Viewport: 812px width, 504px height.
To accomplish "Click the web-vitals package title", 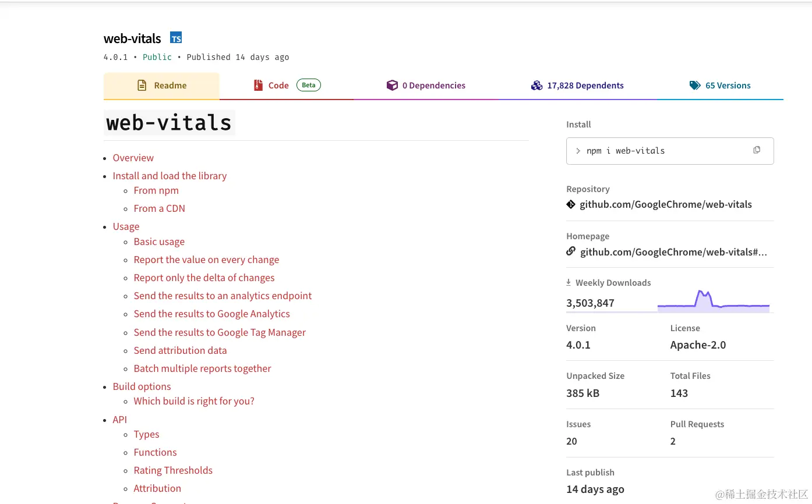I will tap(132, 38).
